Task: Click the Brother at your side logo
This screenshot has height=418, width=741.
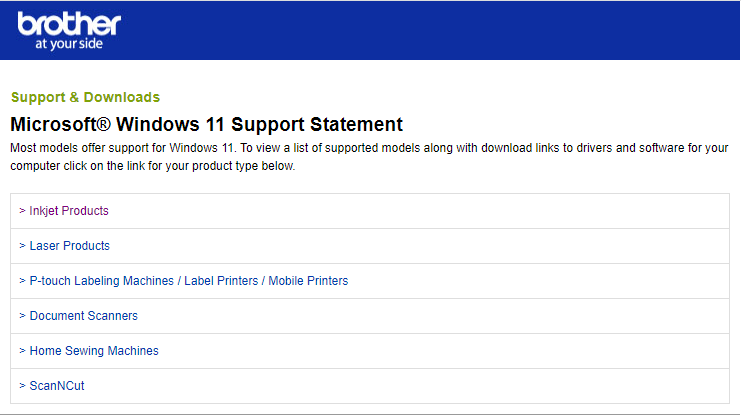Action: click(x=69, y=31)
